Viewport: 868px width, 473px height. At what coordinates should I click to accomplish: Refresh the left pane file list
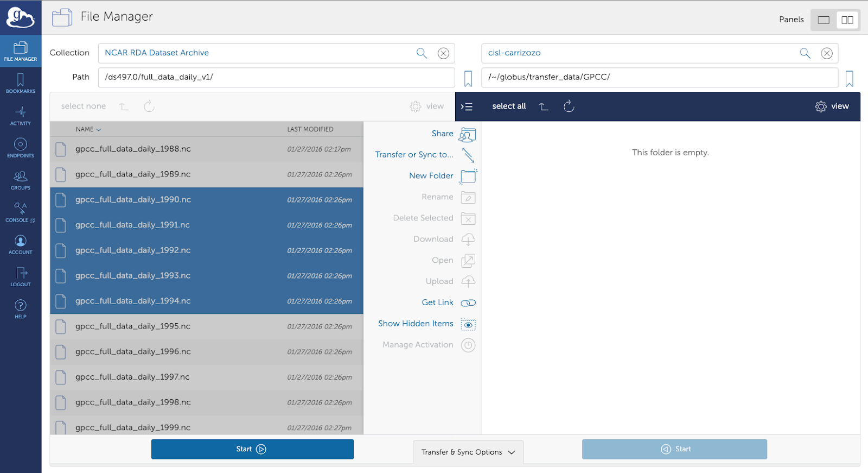pyautogui.click(x=149, y=106)
